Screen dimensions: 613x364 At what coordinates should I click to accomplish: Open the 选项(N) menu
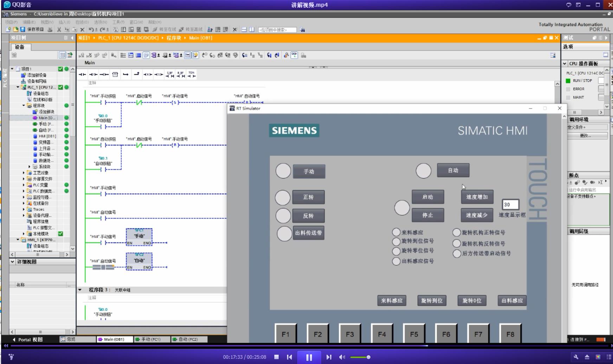(x=101, y=22)
